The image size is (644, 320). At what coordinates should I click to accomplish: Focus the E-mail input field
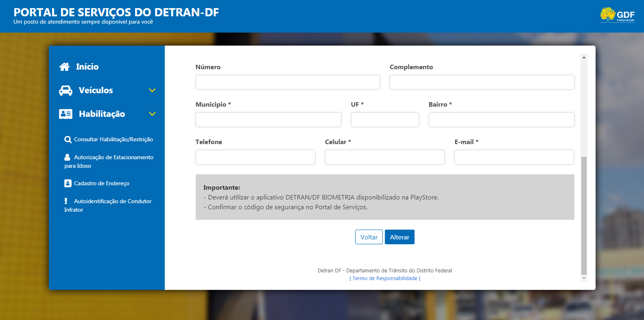(514, 157)
